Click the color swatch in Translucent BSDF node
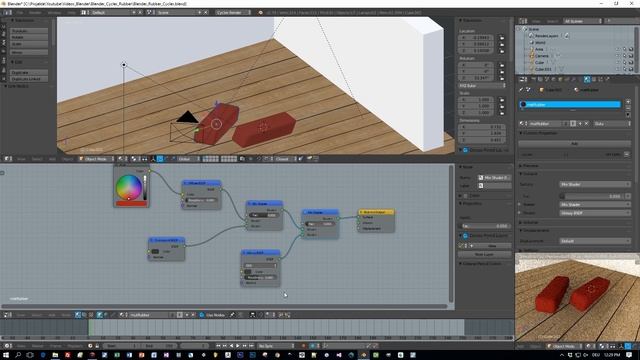 pos(155,251)
